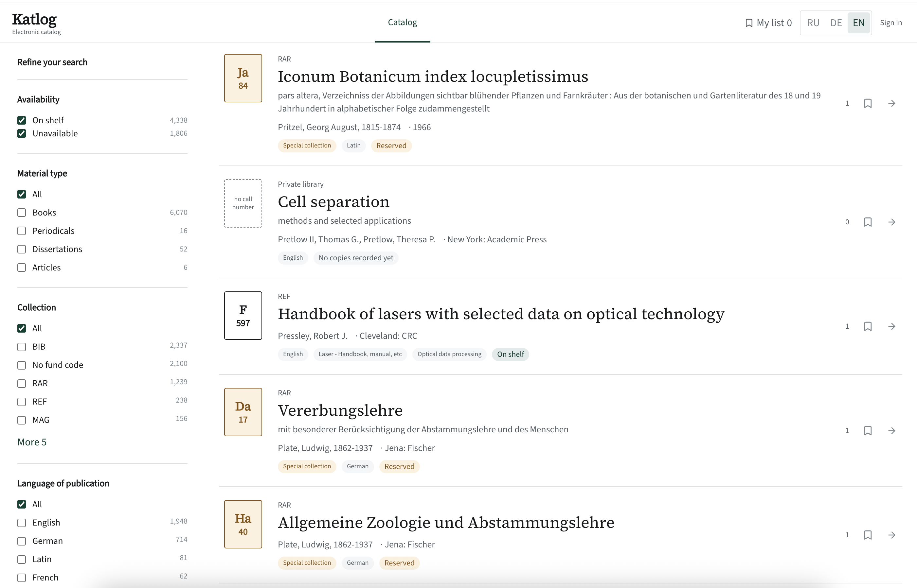Select EN language option
This screenshot has height=588, width=917.
(x=858, y=23)
